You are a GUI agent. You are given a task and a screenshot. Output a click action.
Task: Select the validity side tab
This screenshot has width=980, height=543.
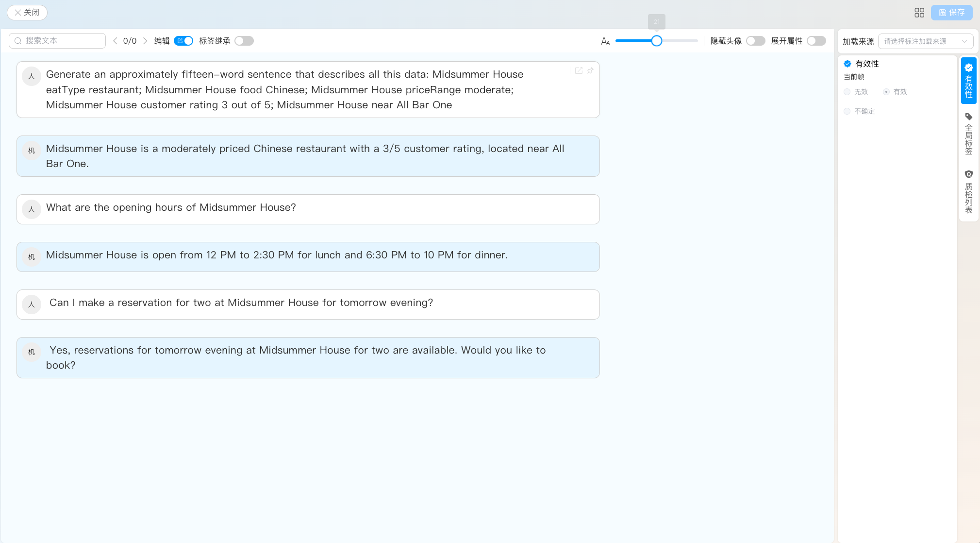click(969, 80)
